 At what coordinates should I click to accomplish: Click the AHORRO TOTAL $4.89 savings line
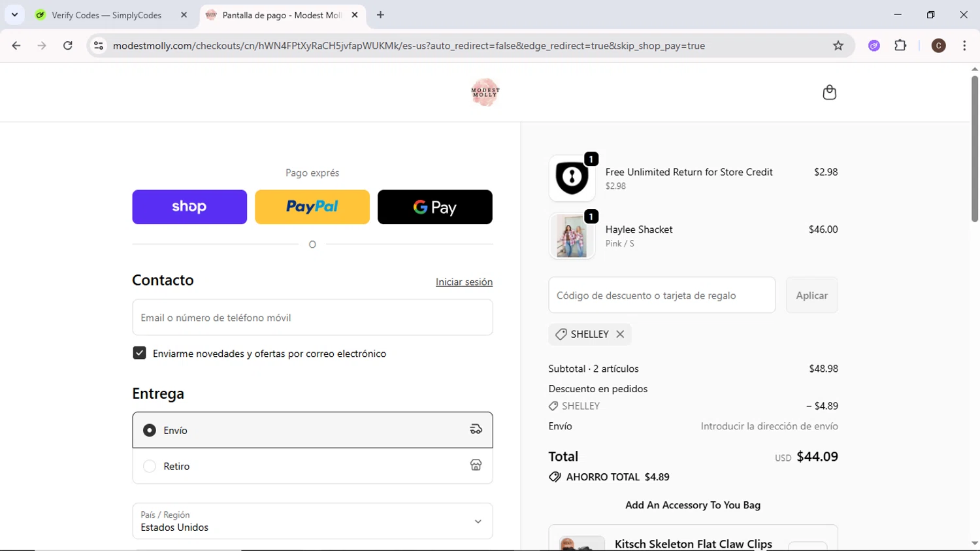coord(609,477)
